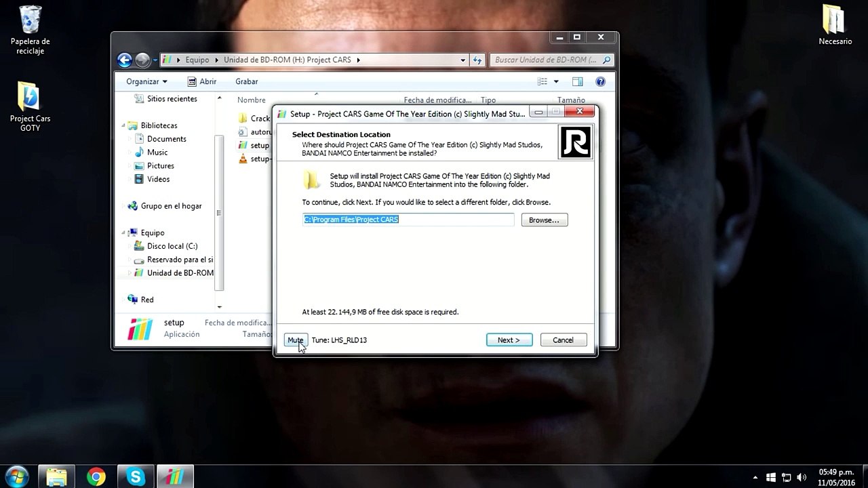This screenshot has height=488, width=868.
Task: Show hidden system tray icons
Action: [755, 477]
